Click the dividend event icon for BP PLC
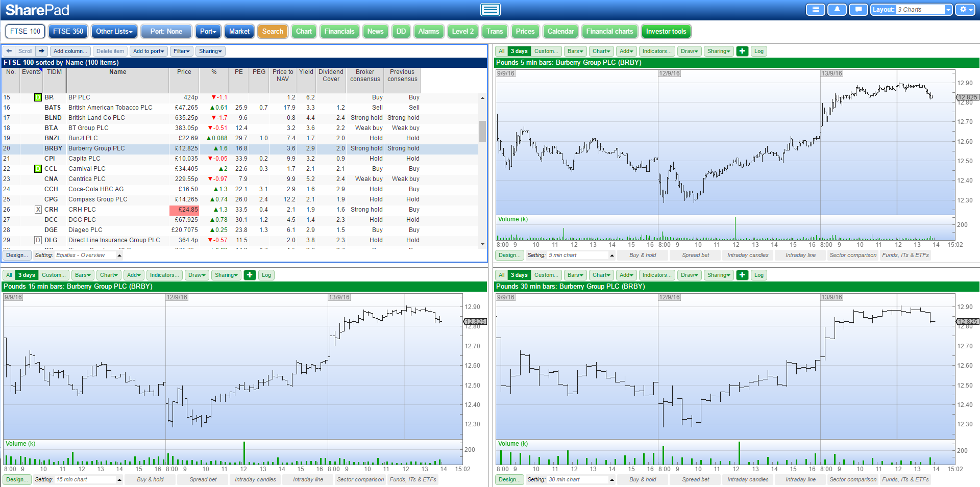980x487 pixels. tap(38, 97)
